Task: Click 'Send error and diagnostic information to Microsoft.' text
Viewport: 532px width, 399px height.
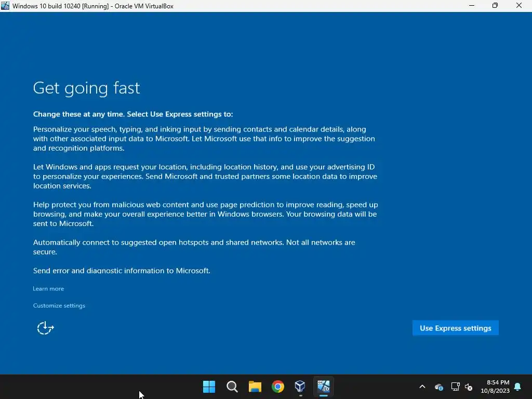Action: click(x=122, y=271)
